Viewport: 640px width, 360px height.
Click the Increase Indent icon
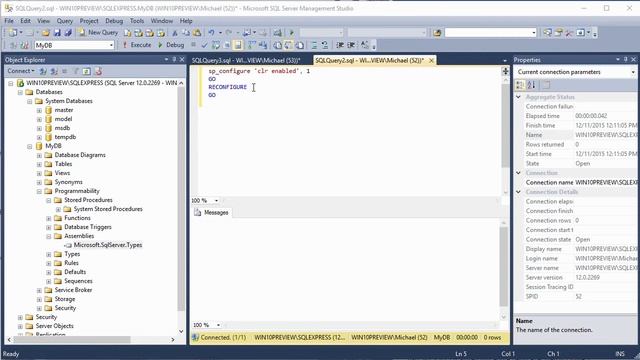pos(351,45)
